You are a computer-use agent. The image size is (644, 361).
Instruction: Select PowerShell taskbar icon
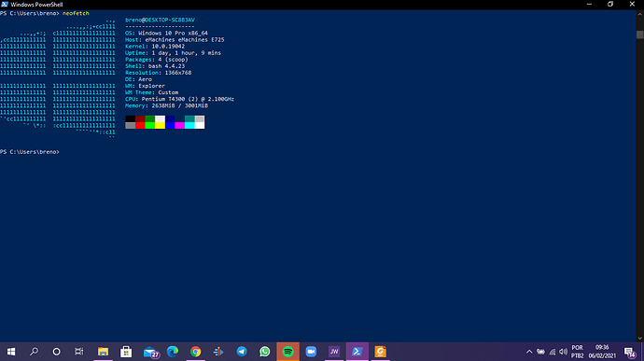[x=357, y=352]
